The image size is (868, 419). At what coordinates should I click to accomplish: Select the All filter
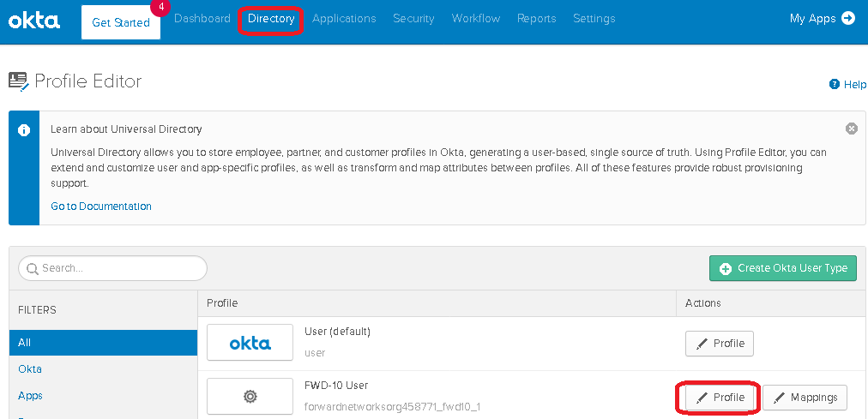coord(104,343)
